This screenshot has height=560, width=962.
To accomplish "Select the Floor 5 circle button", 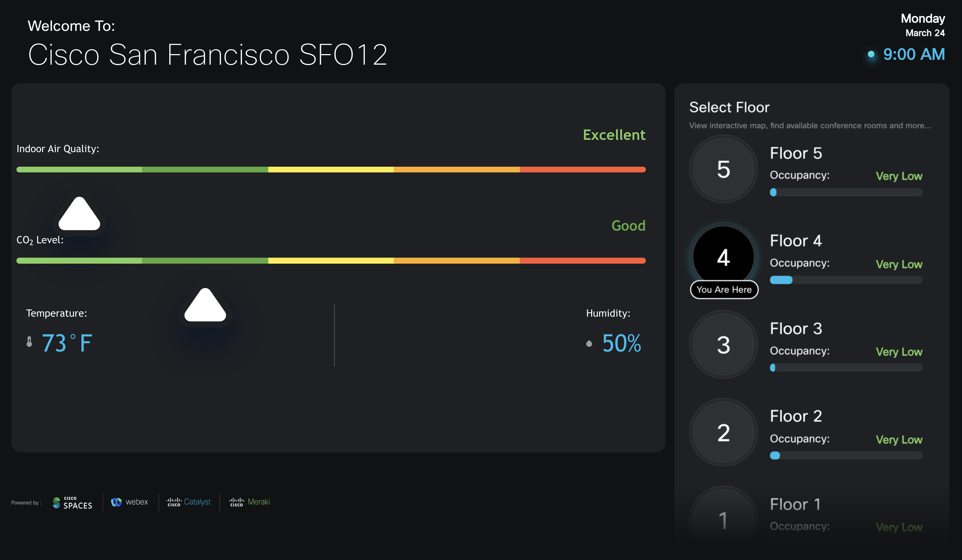I will [x=723, y=169].
